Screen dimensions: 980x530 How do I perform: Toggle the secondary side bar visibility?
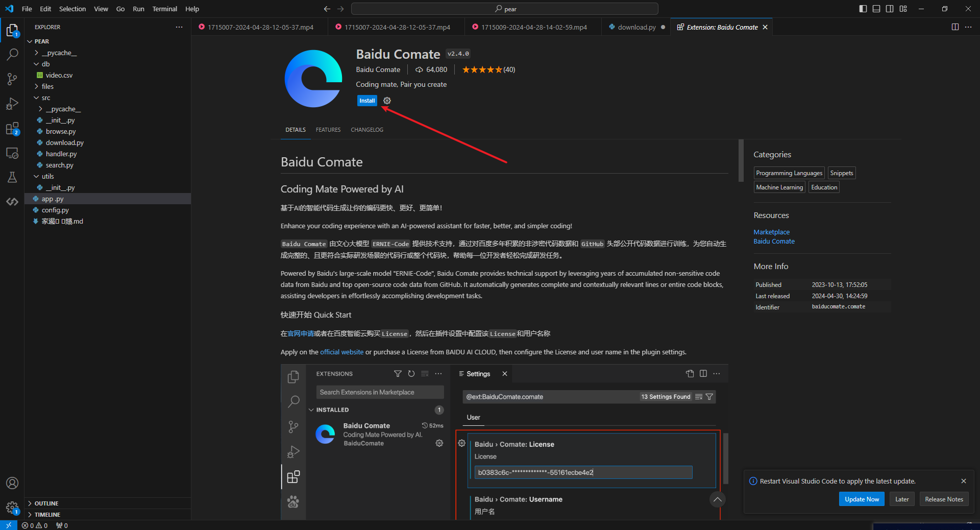click(890, 9)
